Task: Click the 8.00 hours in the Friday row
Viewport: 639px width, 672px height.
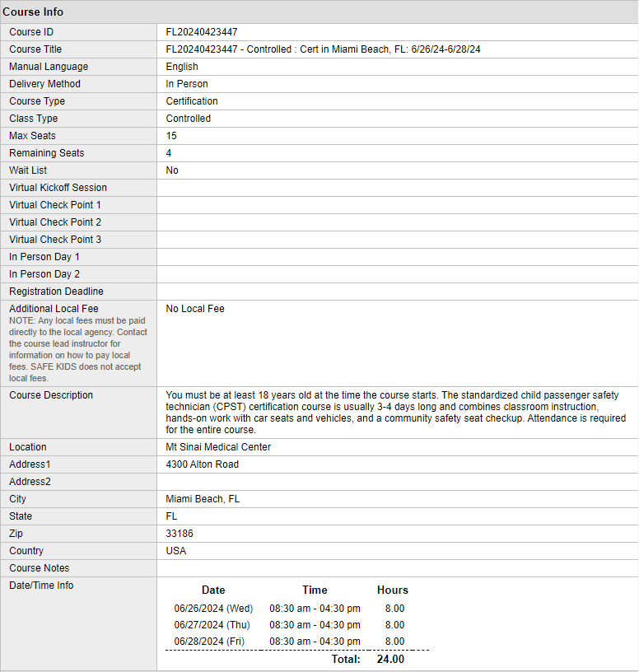Action: pyautogui.click(x=394, y=642)
